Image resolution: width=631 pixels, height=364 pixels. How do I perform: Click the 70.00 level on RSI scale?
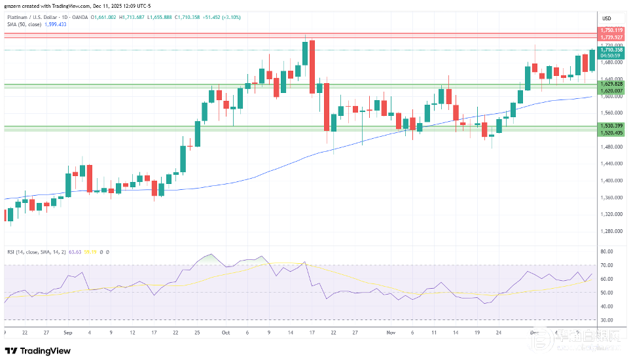click(607, 265)
